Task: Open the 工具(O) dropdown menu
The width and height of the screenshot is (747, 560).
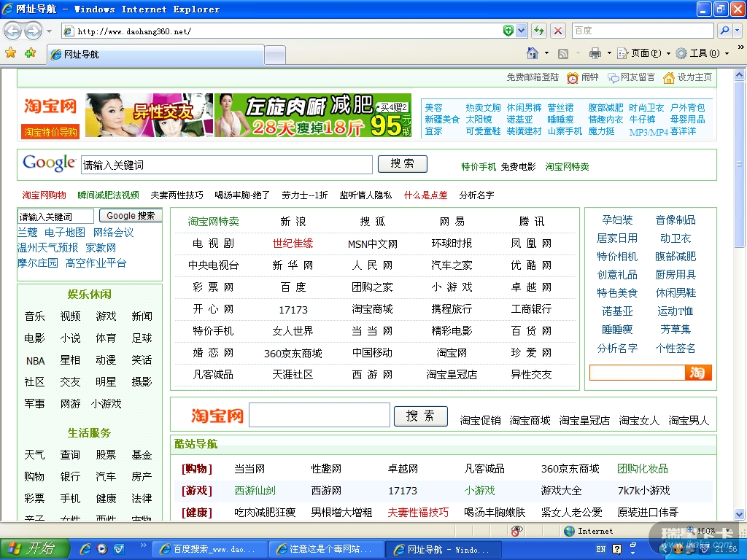Action: pyautogui.click(x=703, y=53)
